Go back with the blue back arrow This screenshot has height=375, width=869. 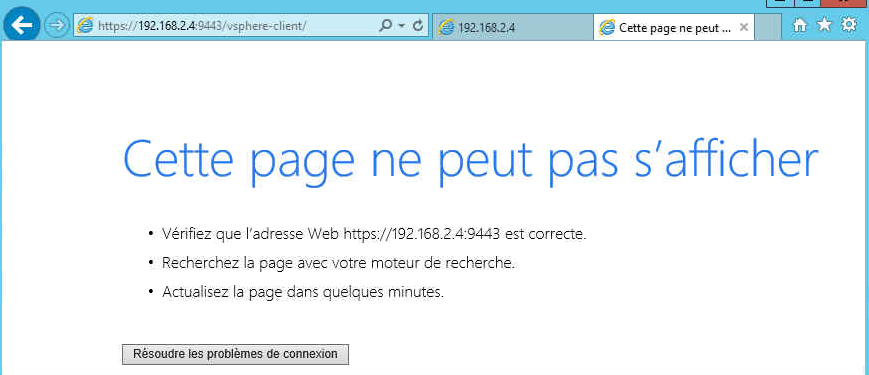coord(21,25)
